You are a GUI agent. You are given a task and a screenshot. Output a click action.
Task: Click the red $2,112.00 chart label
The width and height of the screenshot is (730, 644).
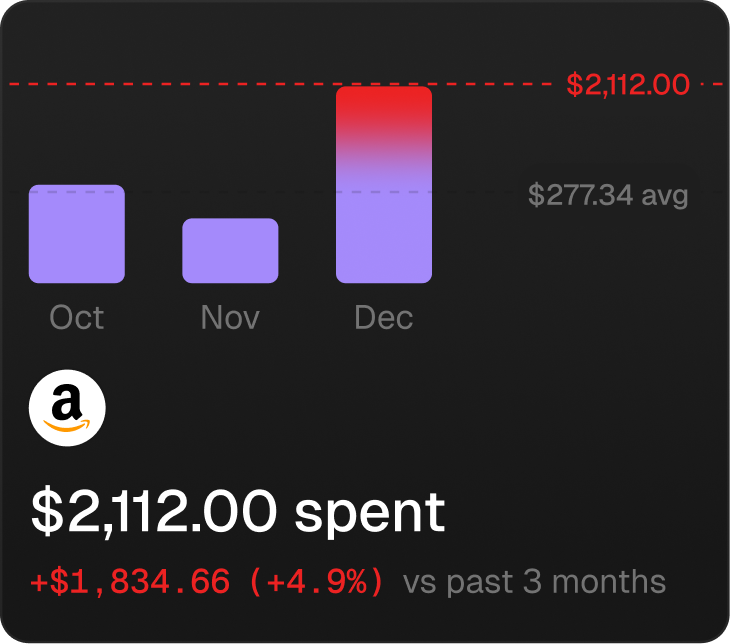[628, 85]
